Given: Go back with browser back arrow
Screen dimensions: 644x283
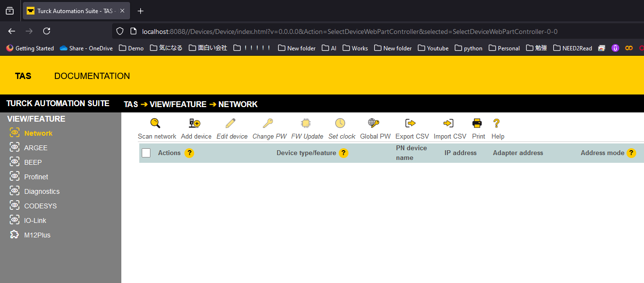Looking at the screenshot, I should click(x=12, y=31).
